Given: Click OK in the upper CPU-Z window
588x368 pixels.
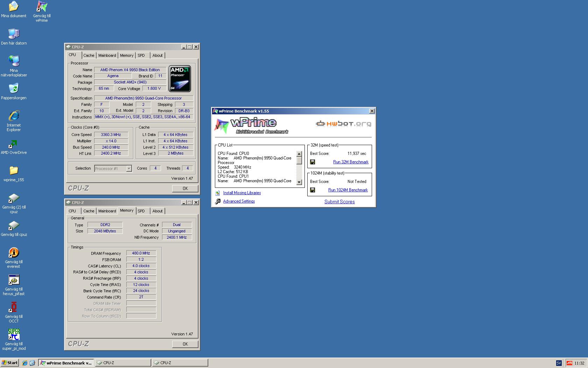Looking at the screenshot, I should [185, 189].
